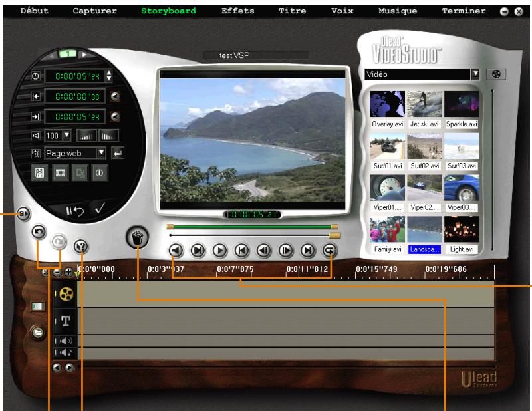The image size is (532, 411).
Task: Click the preview jog slider handle
Action: (335, 235)
